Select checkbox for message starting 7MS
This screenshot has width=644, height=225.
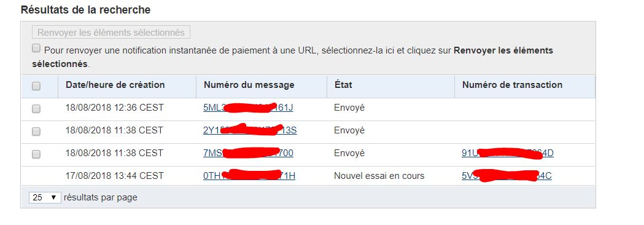36,154
